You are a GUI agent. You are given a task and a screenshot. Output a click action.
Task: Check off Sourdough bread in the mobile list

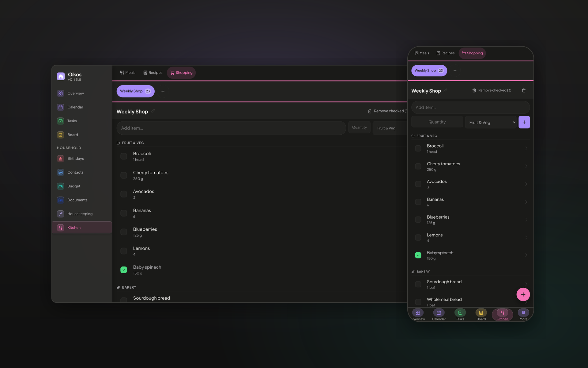coord(418,284)
